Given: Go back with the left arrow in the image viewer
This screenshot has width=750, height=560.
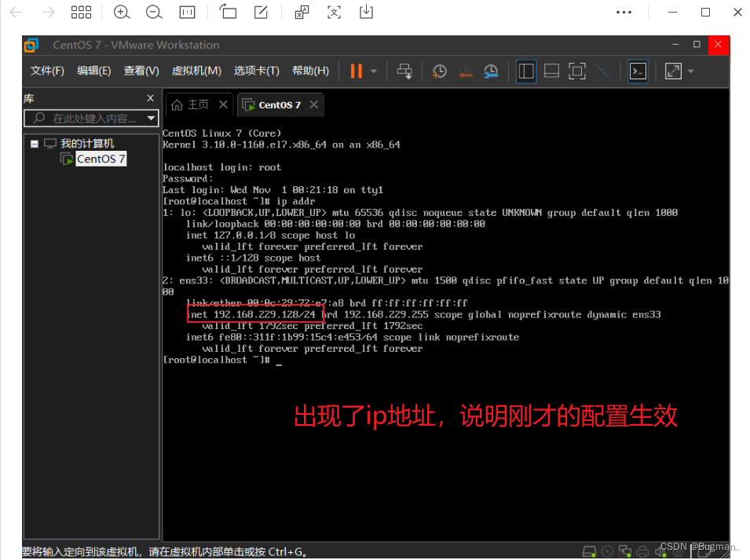Looking at the screenshot, I should (16, 12).
